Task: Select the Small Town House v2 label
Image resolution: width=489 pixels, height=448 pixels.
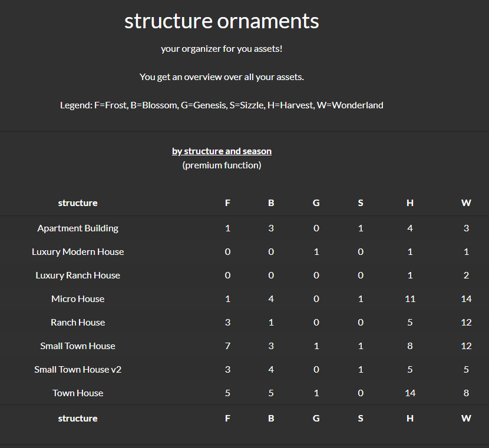Action: [78, 370]
